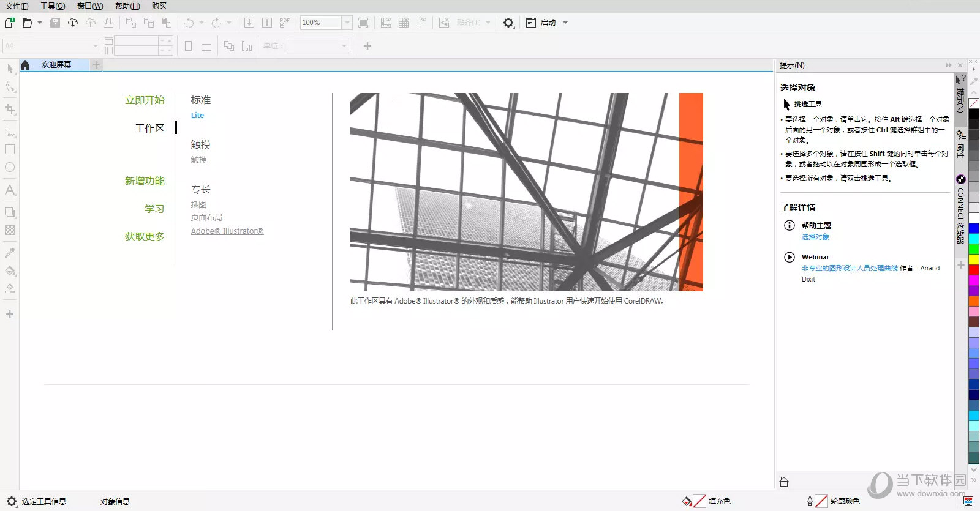Close the 提示 docker panel
This screenshot has height=511, width=980.
click(960, 65)
